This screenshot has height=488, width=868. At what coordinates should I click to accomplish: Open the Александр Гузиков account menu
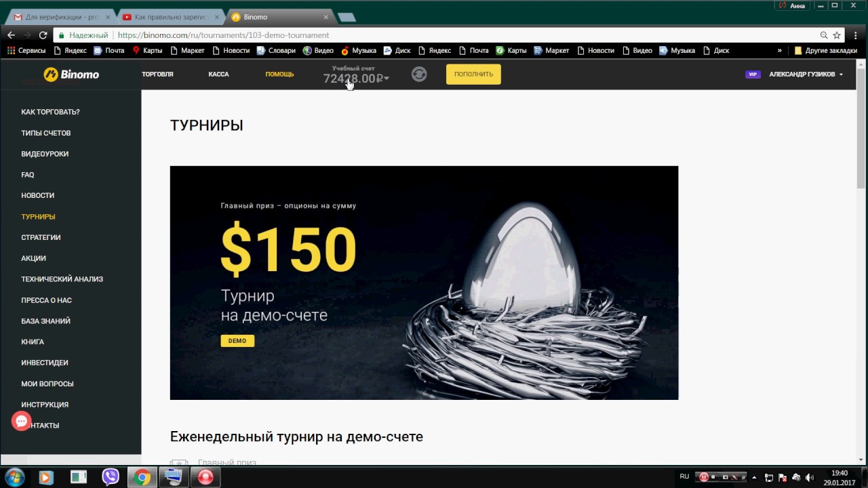(x=806, y=75)
